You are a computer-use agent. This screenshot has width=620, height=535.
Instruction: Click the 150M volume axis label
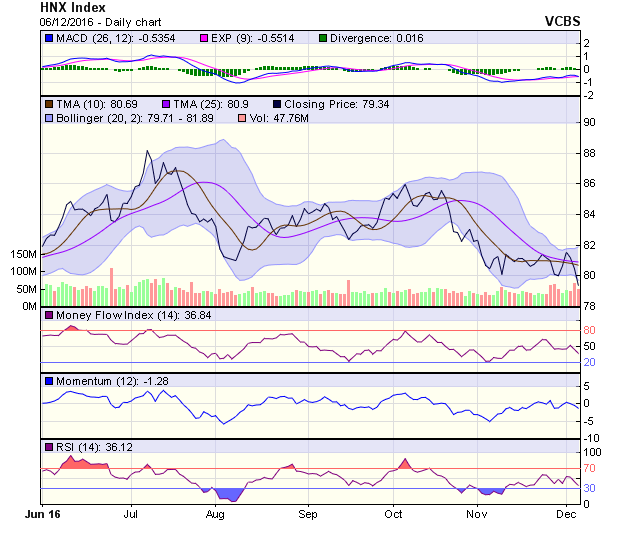tap(22, 255)
